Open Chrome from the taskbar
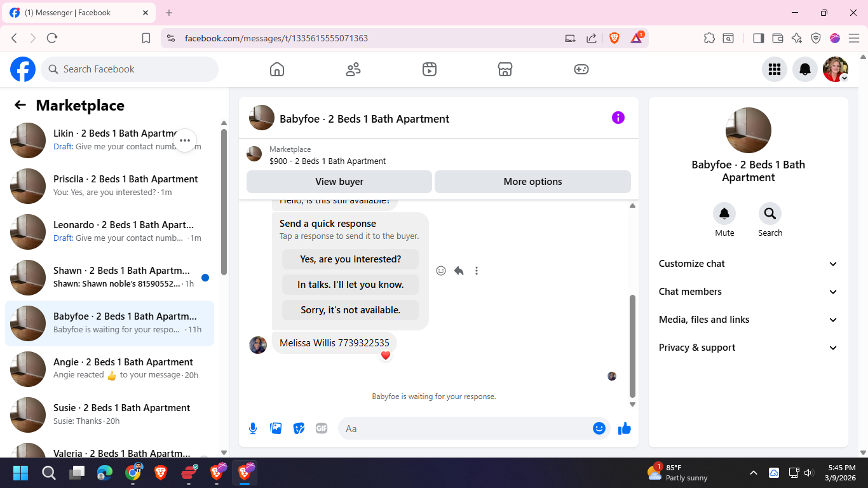The image size is (868, 488). click(133, 473)
